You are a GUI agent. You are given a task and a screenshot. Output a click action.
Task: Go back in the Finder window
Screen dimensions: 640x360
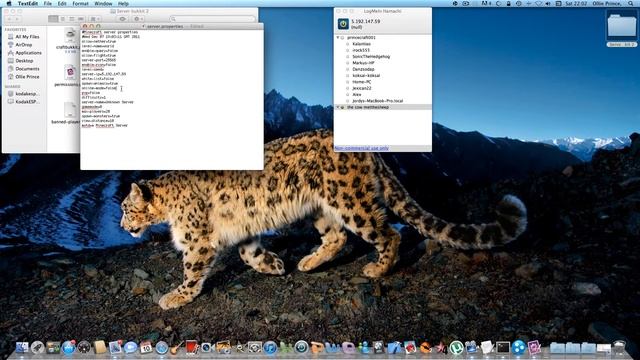click(9, 19)
